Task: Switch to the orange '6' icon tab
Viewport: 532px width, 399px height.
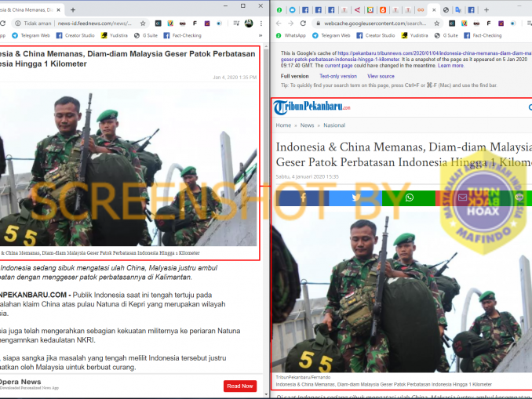Action: [x=383, y=10]
